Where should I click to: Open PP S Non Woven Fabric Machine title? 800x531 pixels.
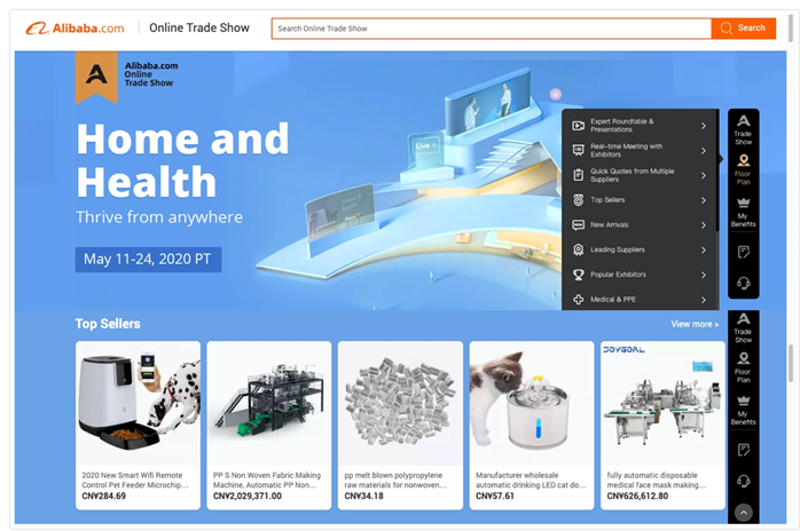267,480
